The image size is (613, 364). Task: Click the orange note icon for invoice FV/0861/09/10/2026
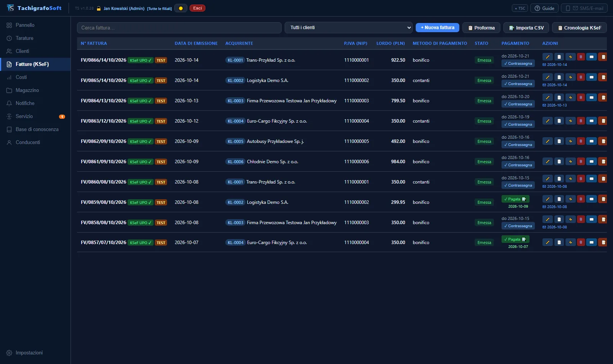pos(603,161)
